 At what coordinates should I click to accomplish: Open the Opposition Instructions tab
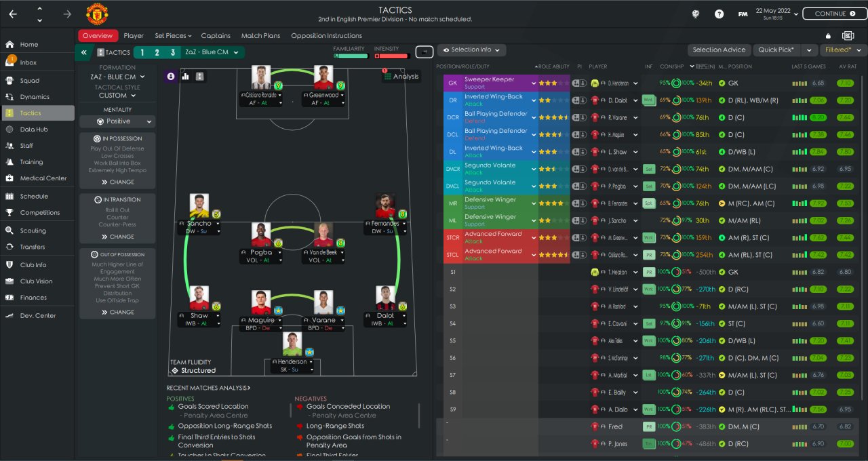tap(326, 36)
